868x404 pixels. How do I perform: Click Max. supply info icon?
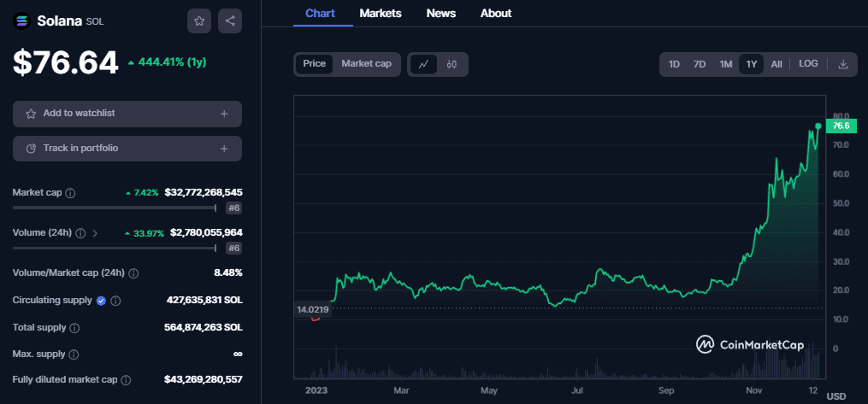pyautogui.click(x=74, y=354)
